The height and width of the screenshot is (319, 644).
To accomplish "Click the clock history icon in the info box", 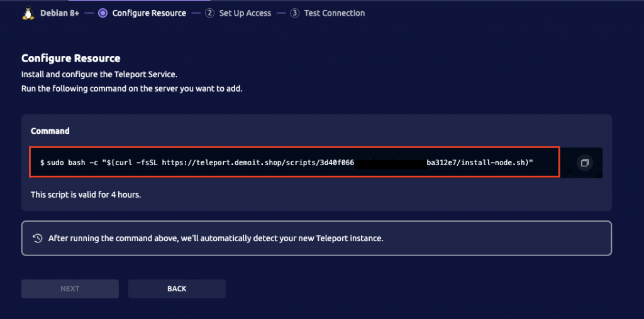I will click(37, 238).
